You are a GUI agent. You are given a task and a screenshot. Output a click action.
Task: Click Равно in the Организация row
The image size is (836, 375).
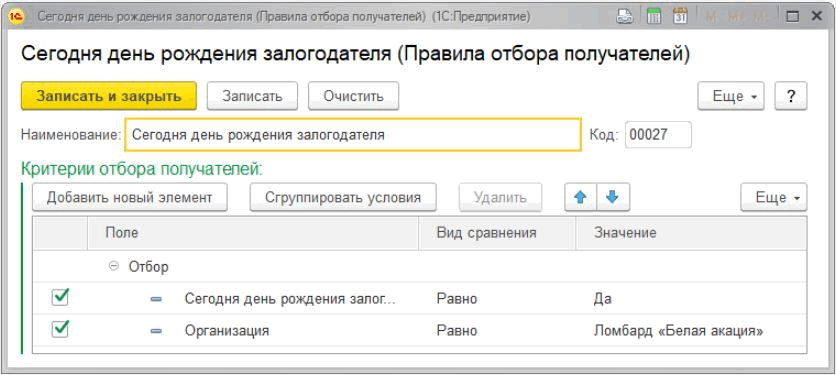coord(457,331)
